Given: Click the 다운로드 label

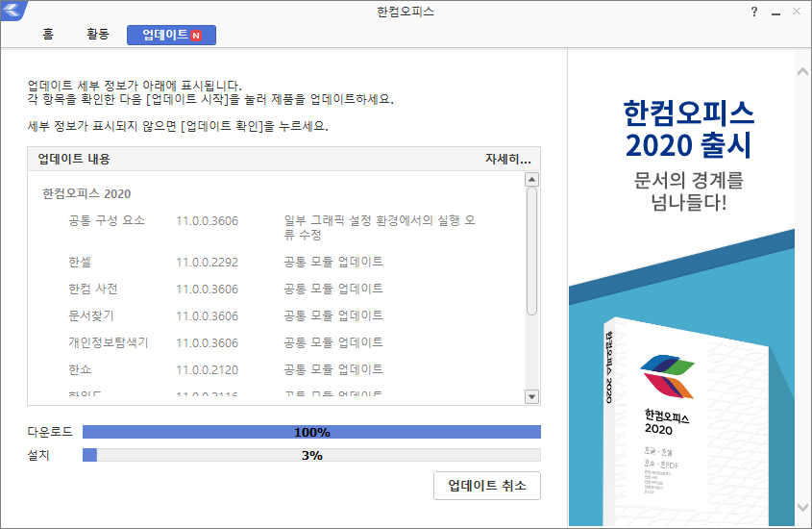Looking at the screenshot, I should click(50, 432).
